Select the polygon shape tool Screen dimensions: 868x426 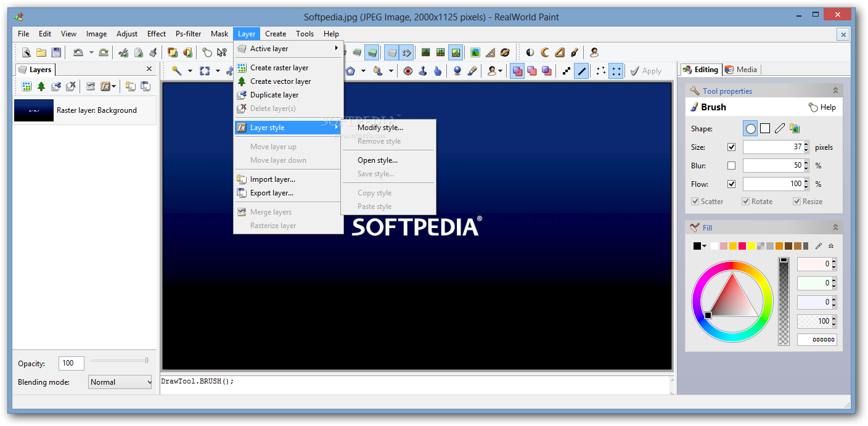tap(350, 71)
